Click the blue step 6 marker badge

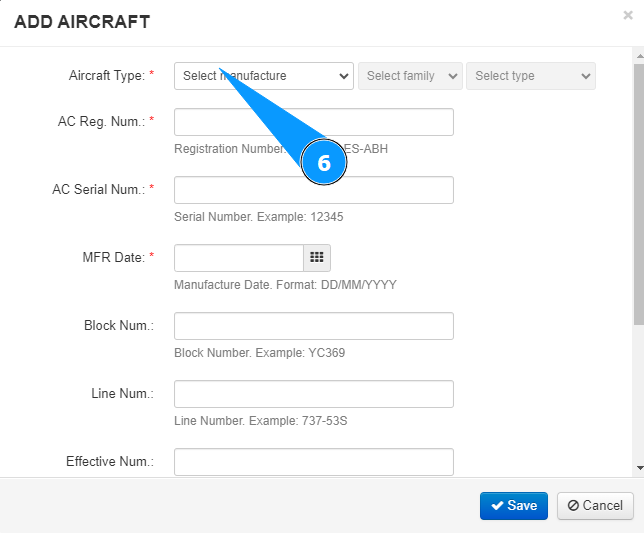[x=324, y=164]
